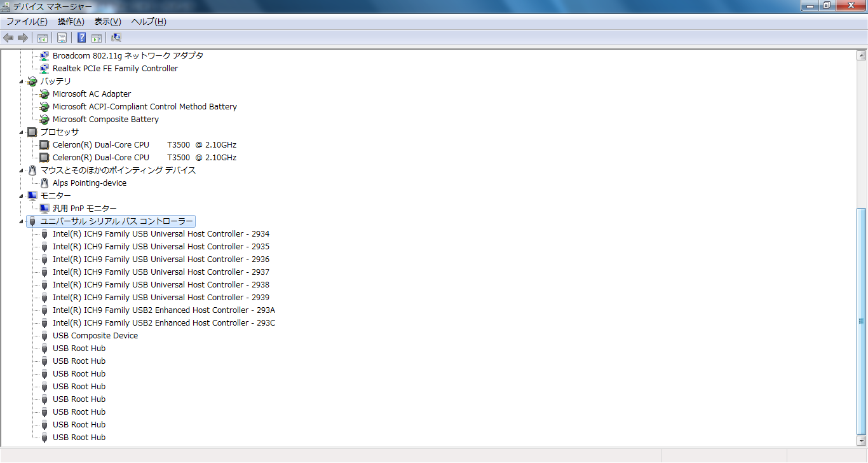Click the Device Manager title bar icon

pyautogui.click(x=6, y=6)
